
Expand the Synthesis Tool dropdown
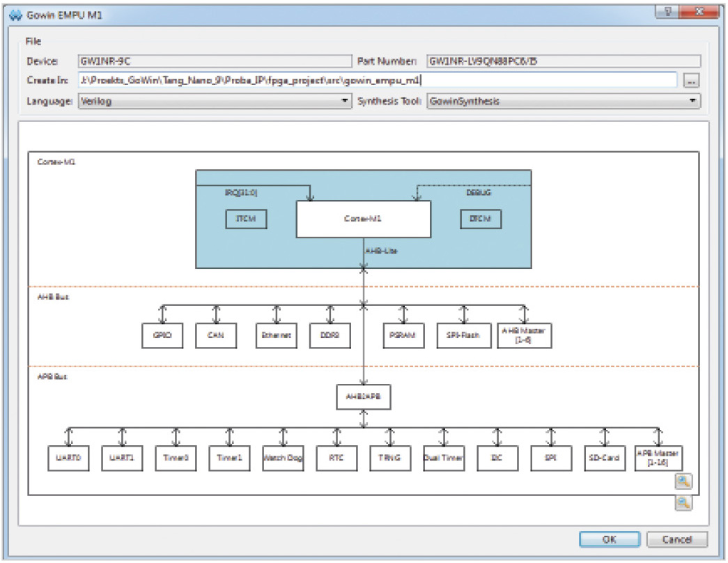click(x=563, y=101)
